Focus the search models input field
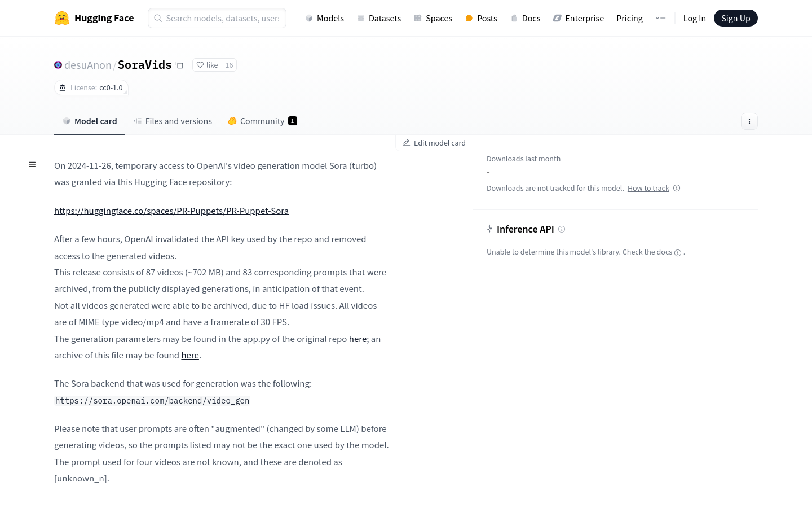812x508 pixels. point(217,18)
